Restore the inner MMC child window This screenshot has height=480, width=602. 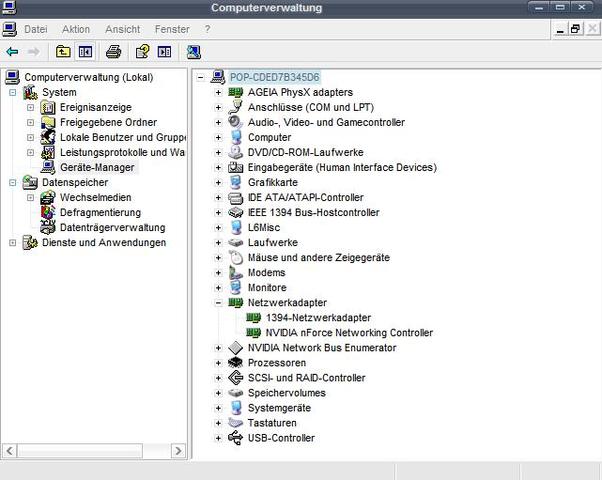575,29
